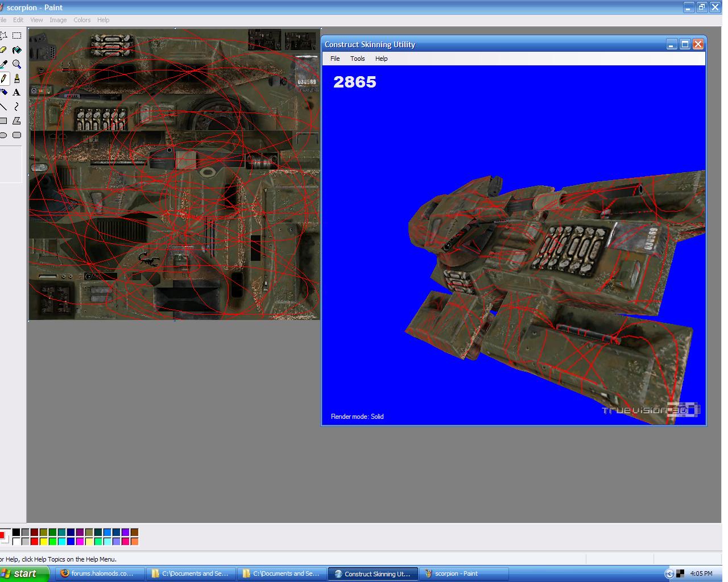The height and width of the screenshot is (582, 728).
Task: Open Help menu in Construct Skinning Utility
Action: tap(381, 59)
